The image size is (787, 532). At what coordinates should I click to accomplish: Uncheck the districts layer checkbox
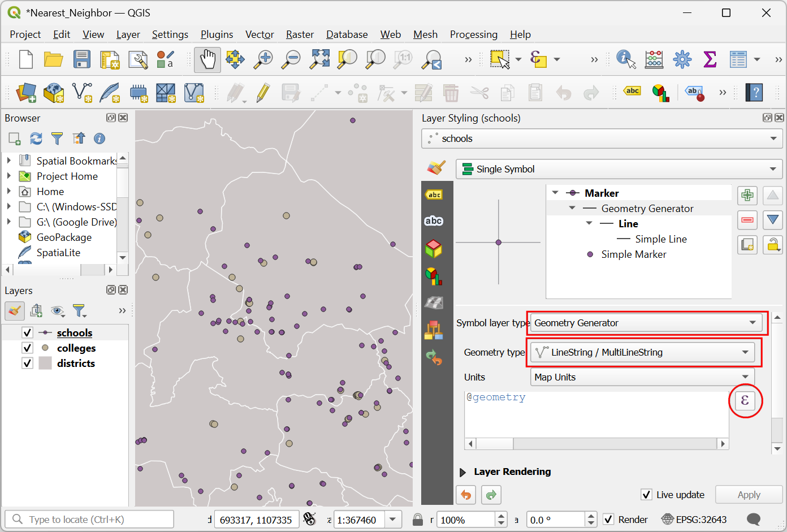coord(27,363)
